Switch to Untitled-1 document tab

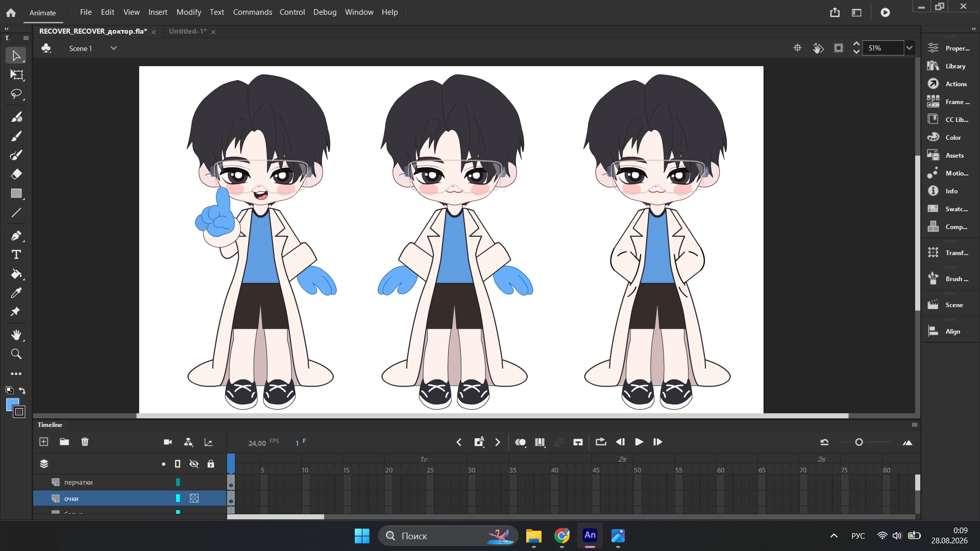(188, 32)
